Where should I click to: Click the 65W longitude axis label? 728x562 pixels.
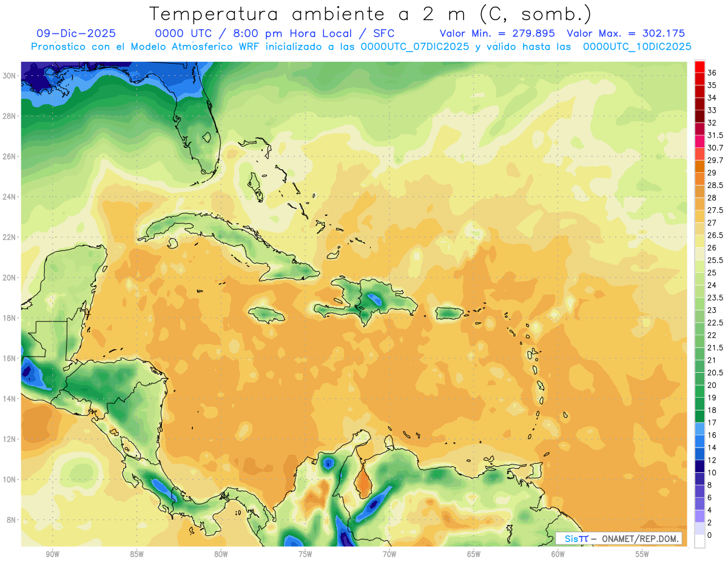474,554
